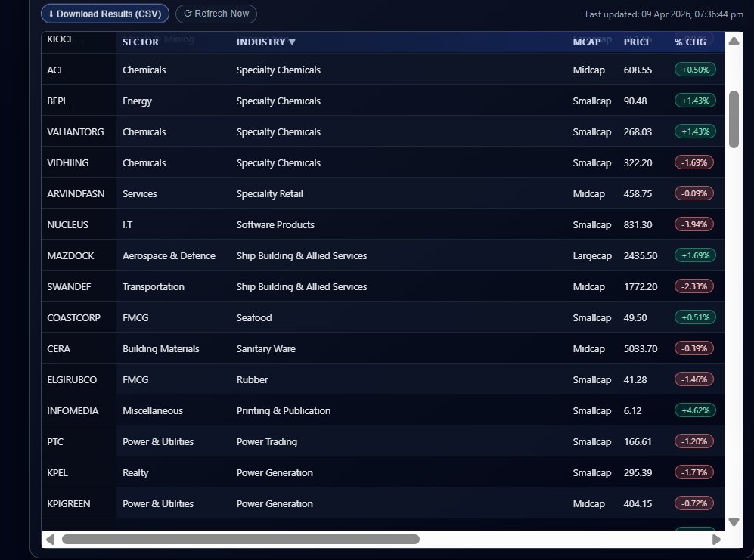This screenshot has height=560, width=754.
Task: Click the vertical scrollbar thumb
Action: [734, 119]
